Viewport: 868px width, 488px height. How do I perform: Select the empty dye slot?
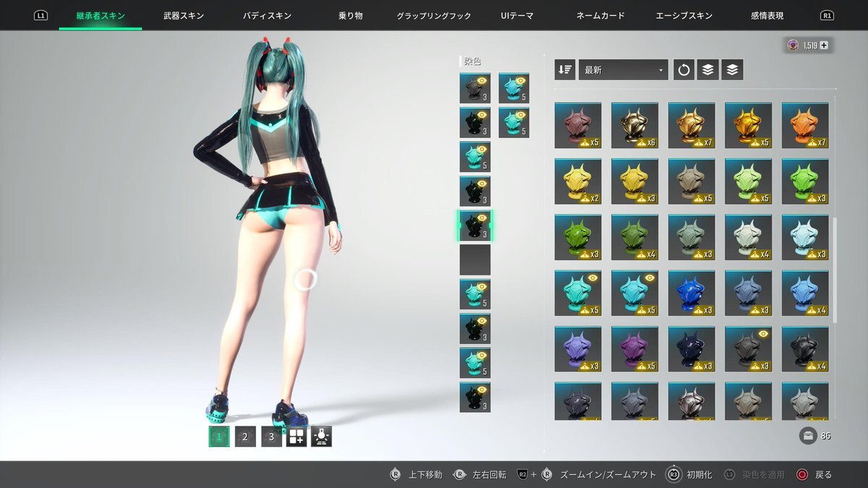(475, 260)
